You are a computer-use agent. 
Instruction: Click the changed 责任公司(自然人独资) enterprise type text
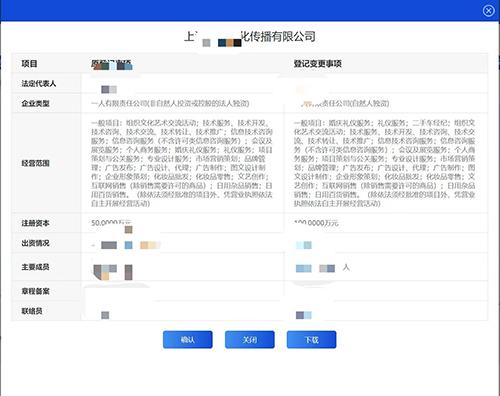tap(345, 103)
